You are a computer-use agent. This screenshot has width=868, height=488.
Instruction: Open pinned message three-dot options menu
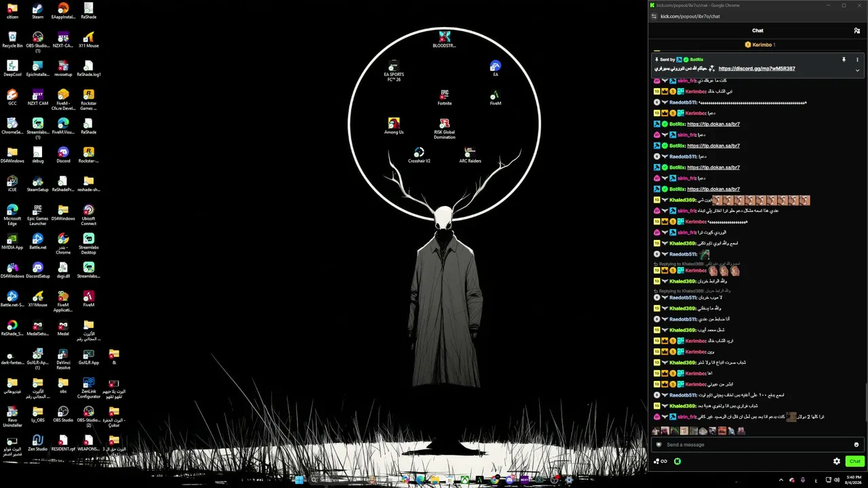coord(857,60)
